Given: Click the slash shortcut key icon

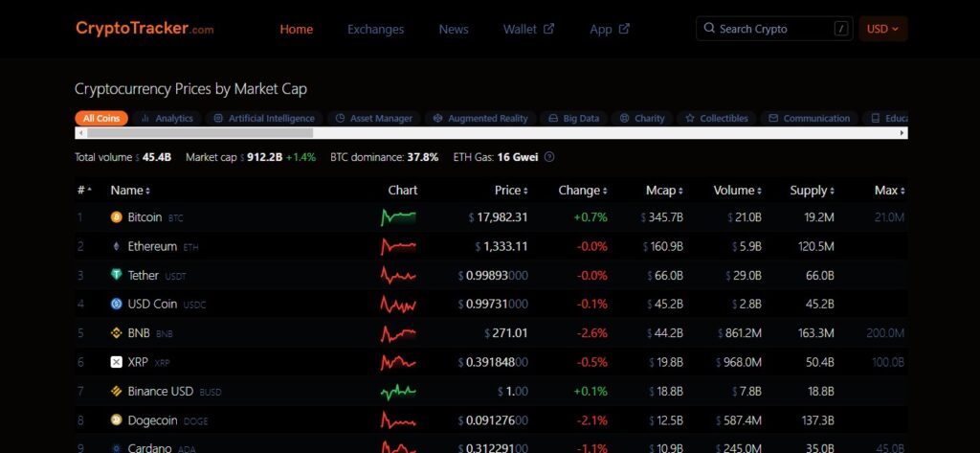Looking at the screenshot, I should [841, 29].
